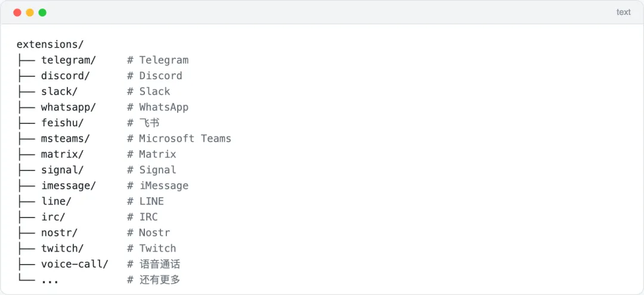Image resolution: width=644 pixels, height=295 pixels.
Task: Select the nostr/ folder entry
Action: pos(59,232)
